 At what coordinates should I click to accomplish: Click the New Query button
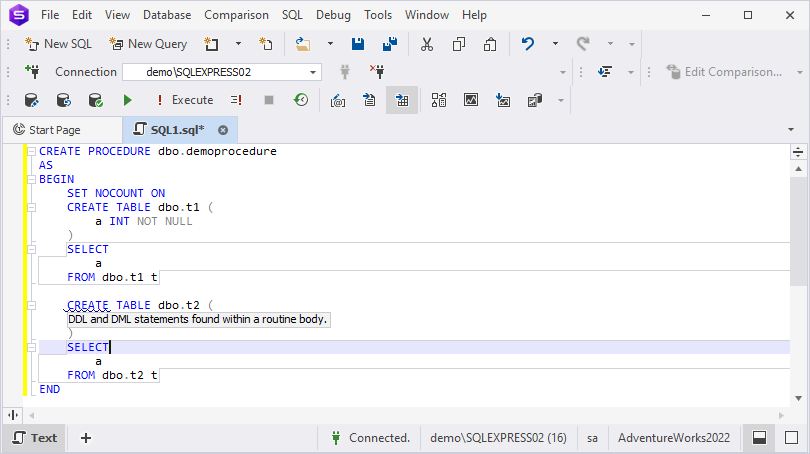point(148,44)
